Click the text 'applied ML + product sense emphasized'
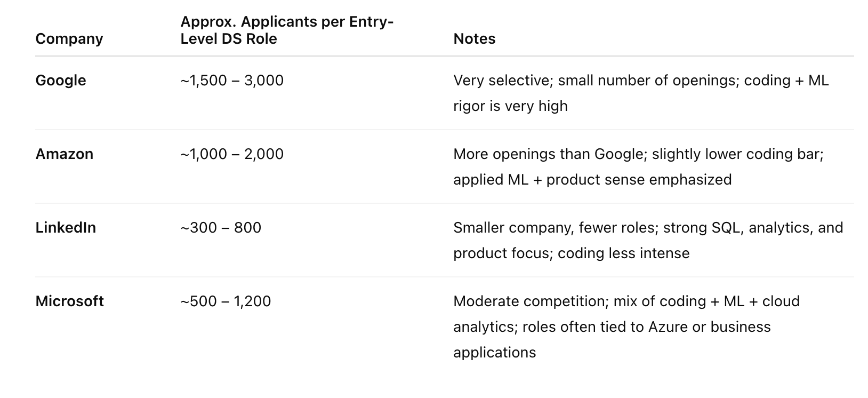The image size is (868, 398). (592, 180)
